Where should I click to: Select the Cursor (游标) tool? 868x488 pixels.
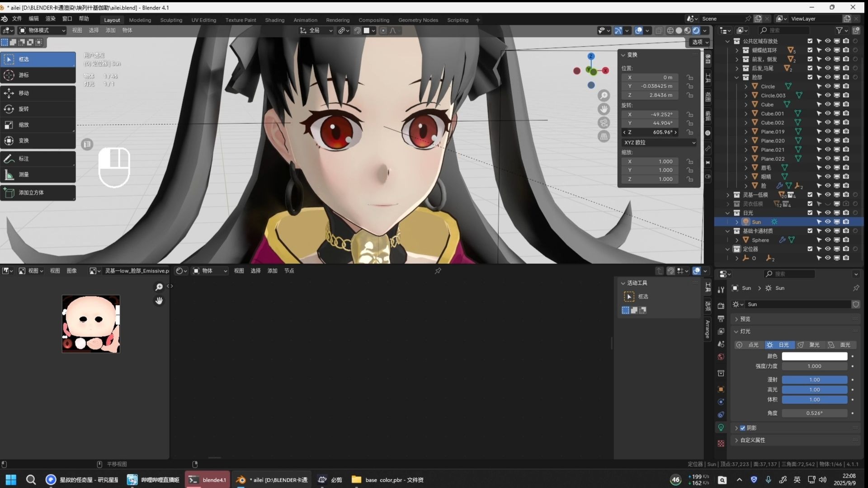pos(38,75)
